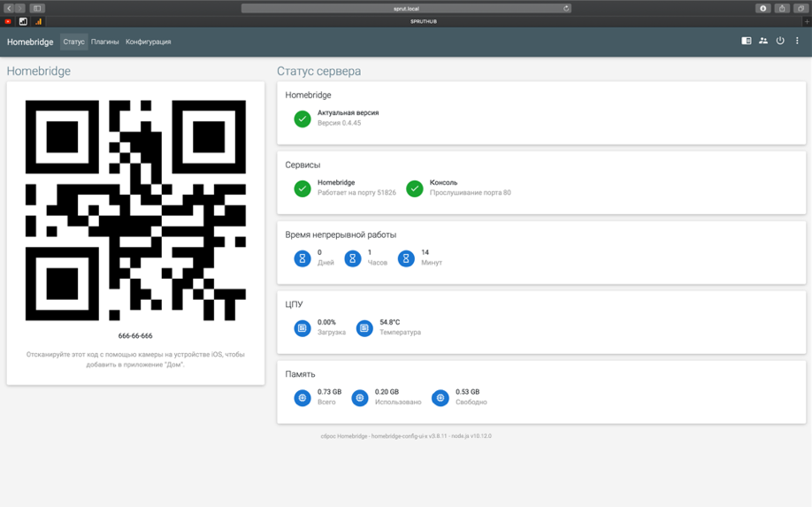
Task: Click the memory Всего icon
Action: 303,398
